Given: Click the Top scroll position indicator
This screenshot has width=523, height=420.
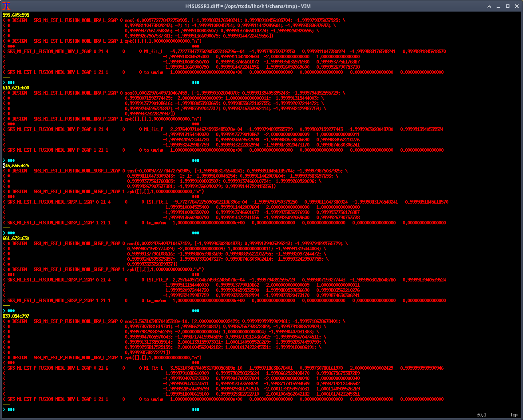Looking at the screenshot, I should pyautogui.click(x=514, y=415).
